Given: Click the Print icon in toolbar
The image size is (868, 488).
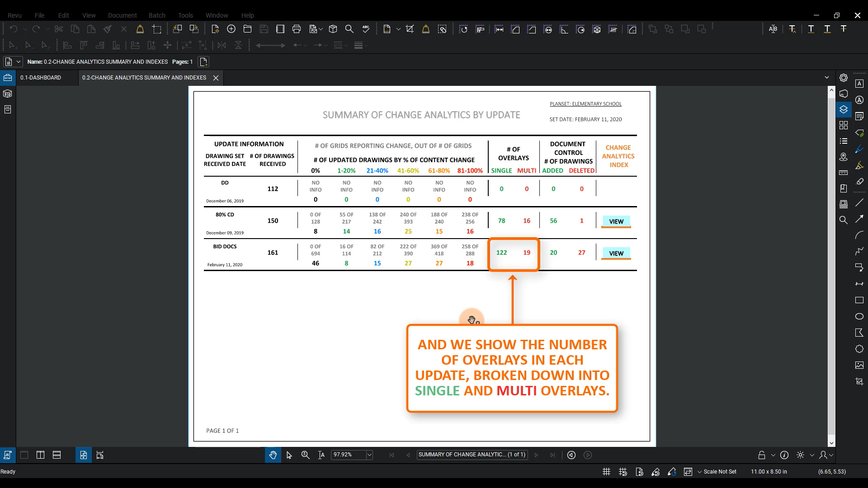Looking at the screenshot, I should (x=297, y=29).
